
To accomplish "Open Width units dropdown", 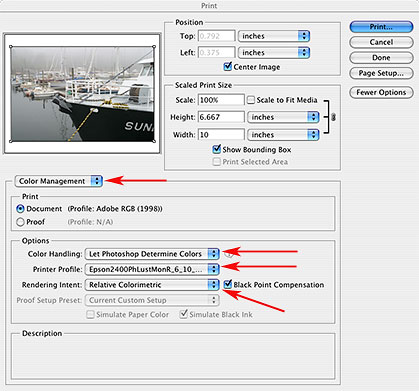I will 283,135.
